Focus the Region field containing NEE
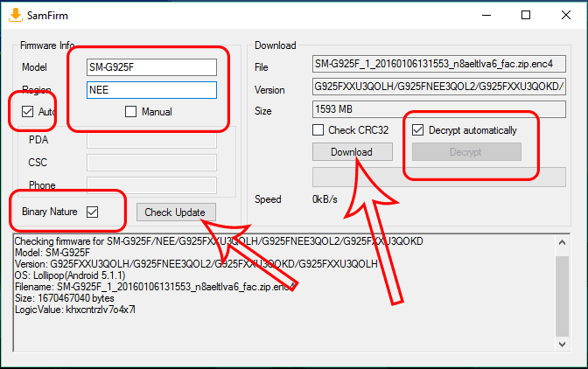The height and width of the screenshot is (369, 588). click(x=151, y=90)
